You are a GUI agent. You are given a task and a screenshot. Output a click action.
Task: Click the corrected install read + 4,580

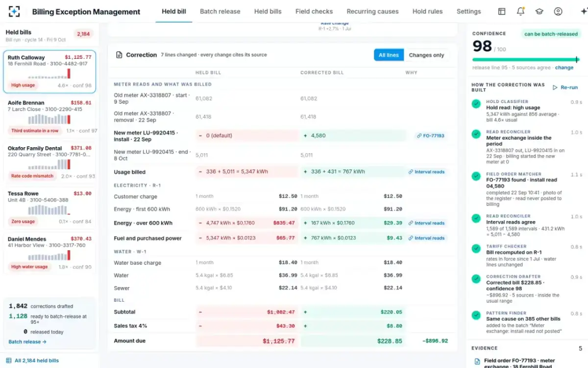(353, 135)
